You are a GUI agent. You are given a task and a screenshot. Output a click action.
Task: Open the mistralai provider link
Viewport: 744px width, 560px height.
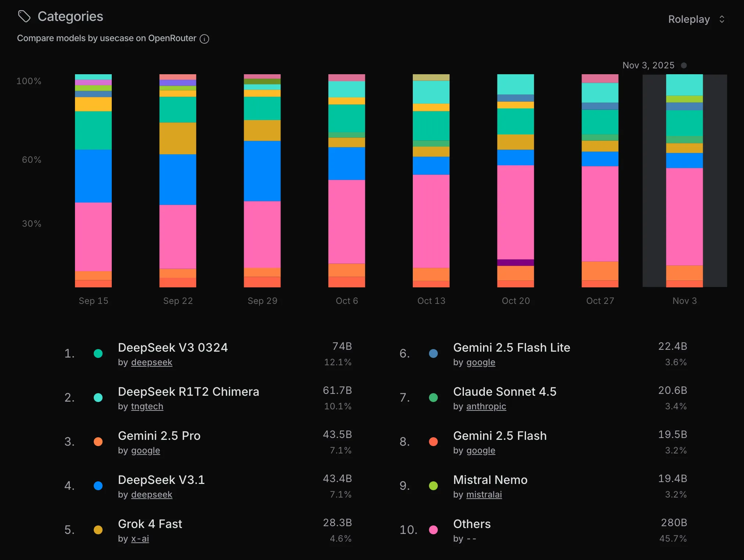[484, 495]
